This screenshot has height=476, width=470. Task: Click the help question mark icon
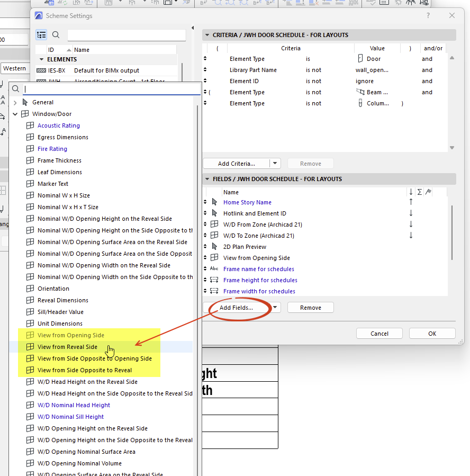click(x=428, y=15)
